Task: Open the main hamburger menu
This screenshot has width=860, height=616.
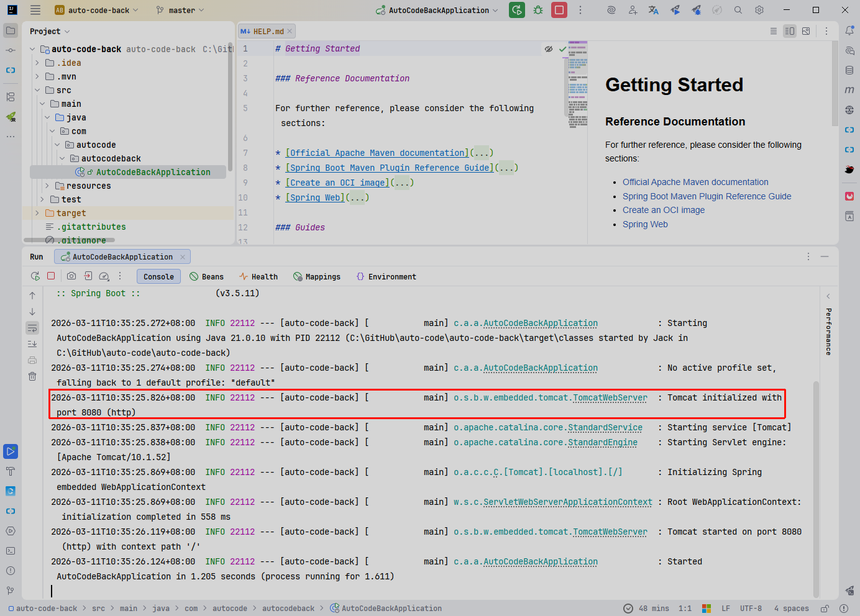Action: 35,10
